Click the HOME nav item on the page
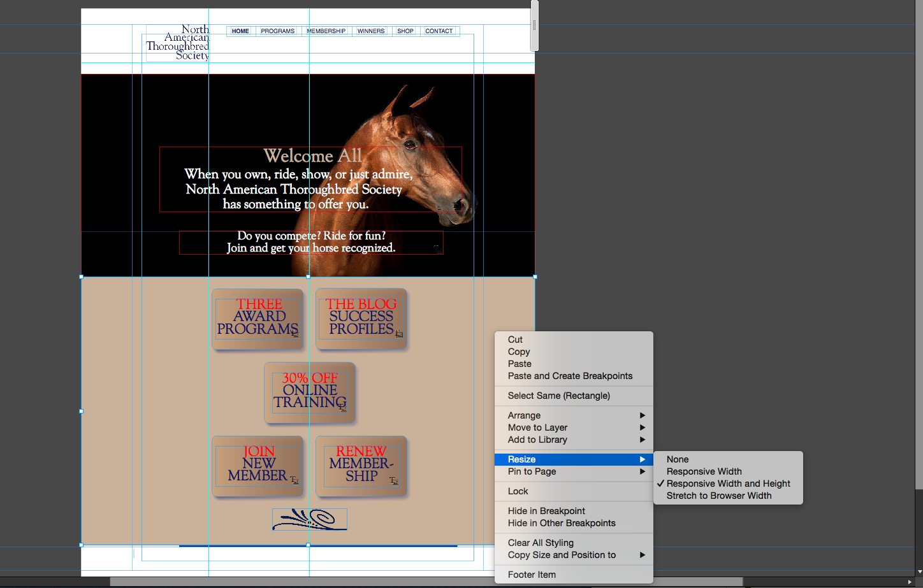 point(240,31)
